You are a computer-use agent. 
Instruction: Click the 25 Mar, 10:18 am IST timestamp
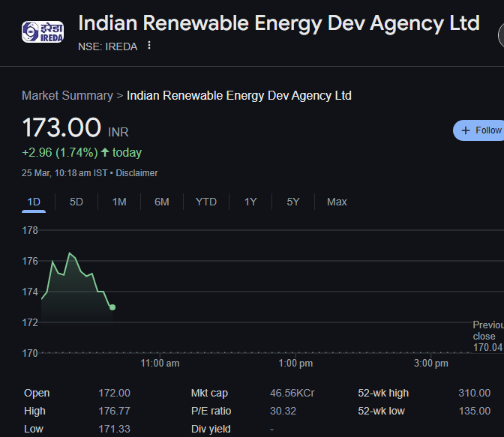[64, 173]
